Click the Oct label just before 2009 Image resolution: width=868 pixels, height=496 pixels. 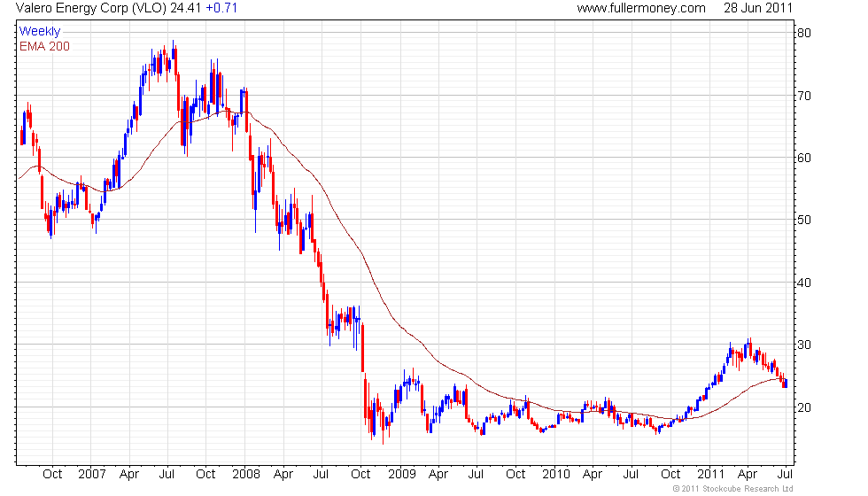point(361,475)
